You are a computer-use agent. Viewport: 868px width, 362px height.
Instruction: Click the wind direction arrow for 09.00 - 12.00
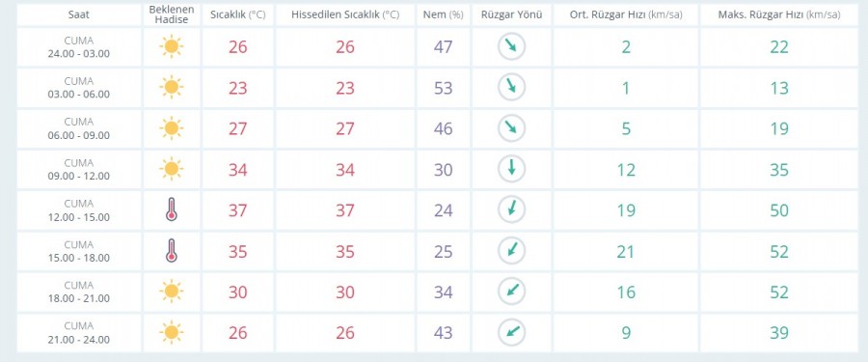click(x=511, y=169)
